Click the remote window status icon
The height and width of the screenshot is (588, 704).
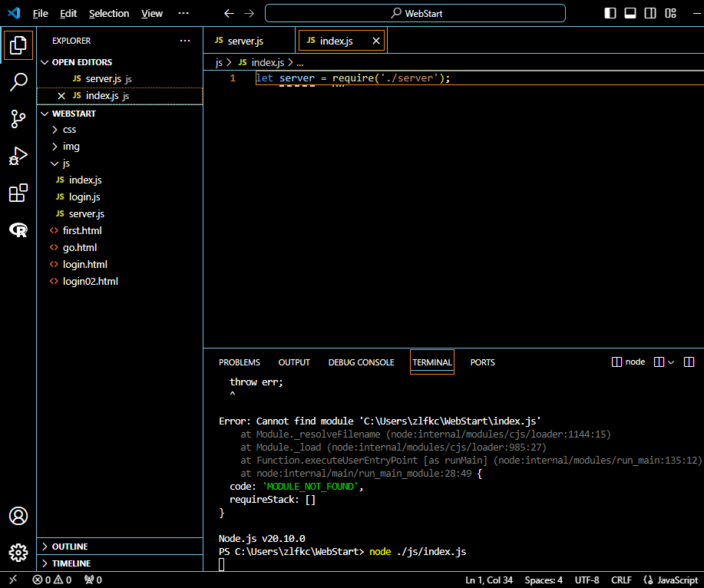pos(13,580)
